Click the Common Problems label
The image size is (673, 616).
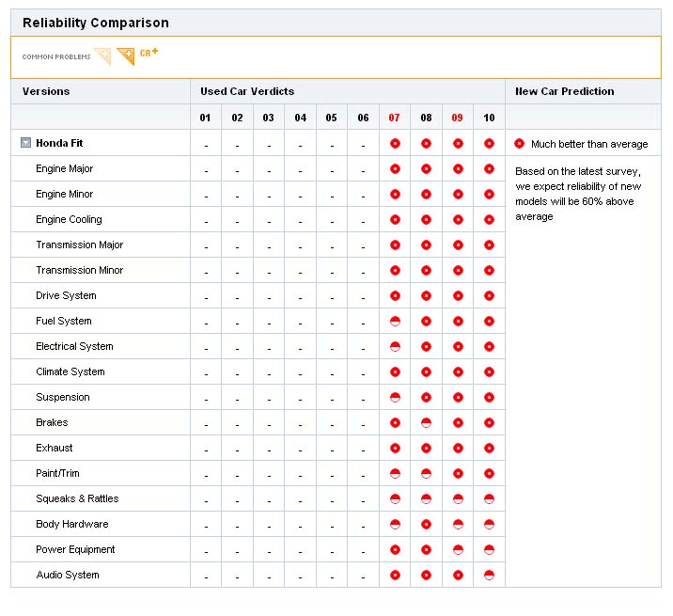(56, 56)
